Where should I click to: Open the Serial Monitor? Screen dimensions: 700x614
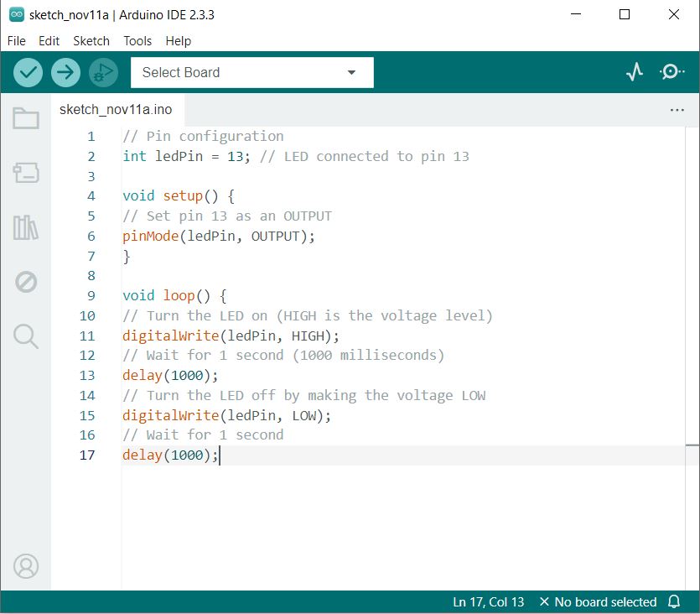point(671,72)
